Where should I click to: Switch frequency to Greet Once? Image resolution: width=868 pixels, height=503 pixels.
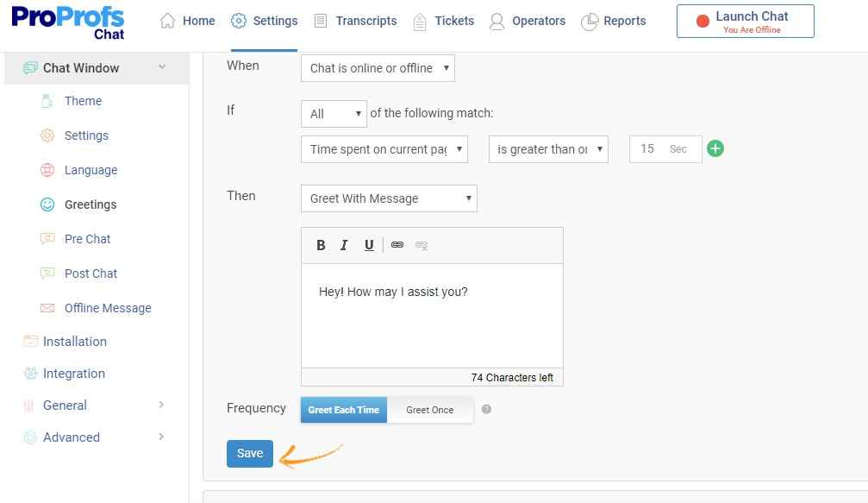430,410
